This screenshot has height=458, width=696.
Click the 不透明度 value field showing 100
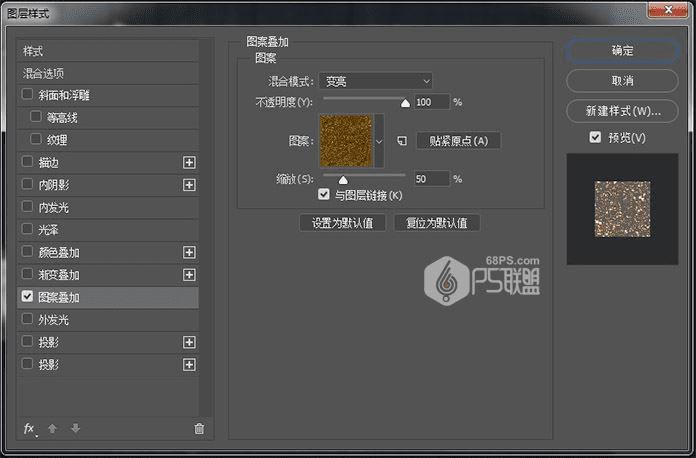coord(432,102)
